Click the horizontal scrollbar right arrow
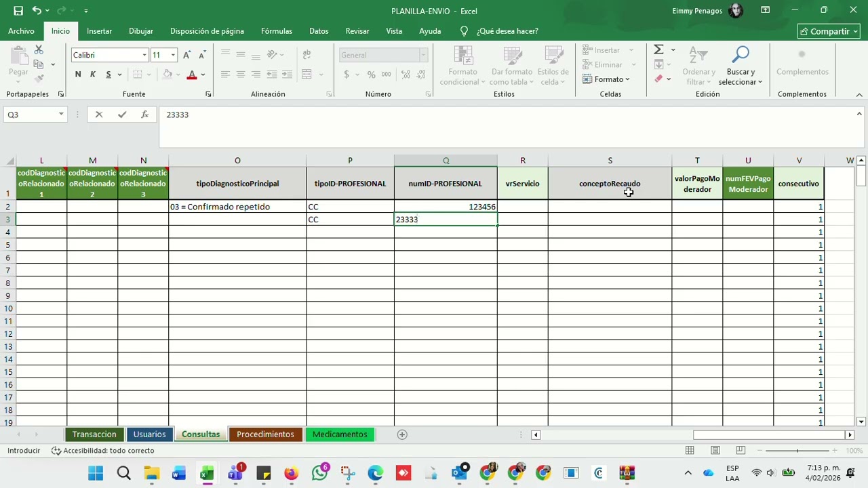 [x=850, y=434]
